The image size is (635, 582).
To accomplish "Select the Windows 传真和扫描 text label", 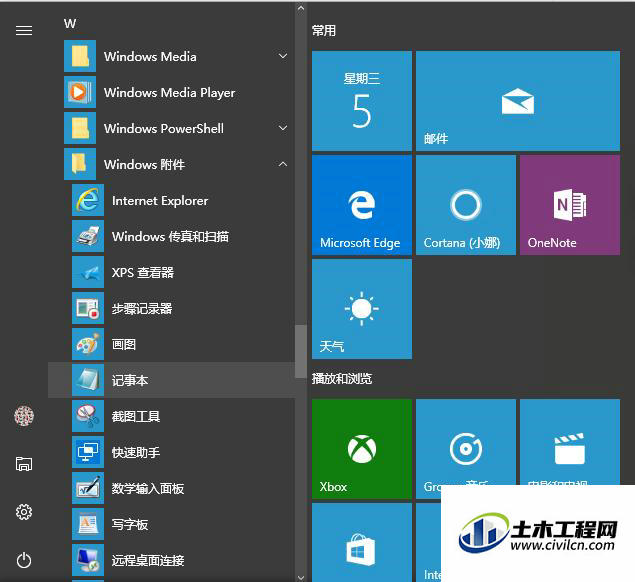I will [x=170, y=237].
